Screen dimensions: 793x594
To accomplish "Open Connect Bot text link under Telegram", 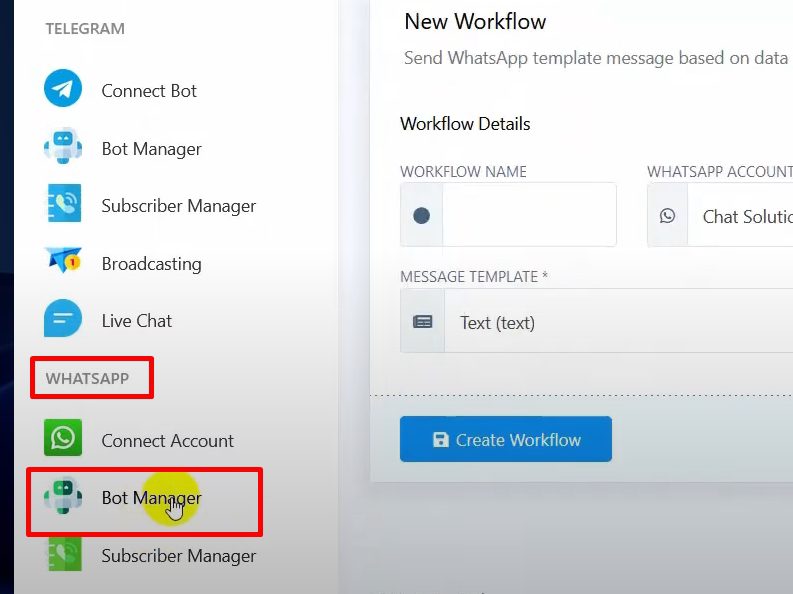I will [x=149, y=91].
